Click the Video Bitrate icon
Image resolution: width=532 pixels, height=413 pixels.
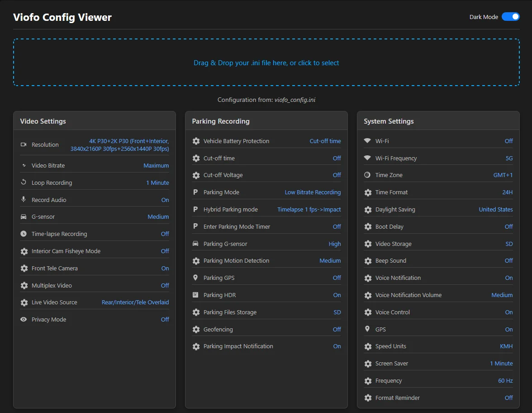(24, 165)
